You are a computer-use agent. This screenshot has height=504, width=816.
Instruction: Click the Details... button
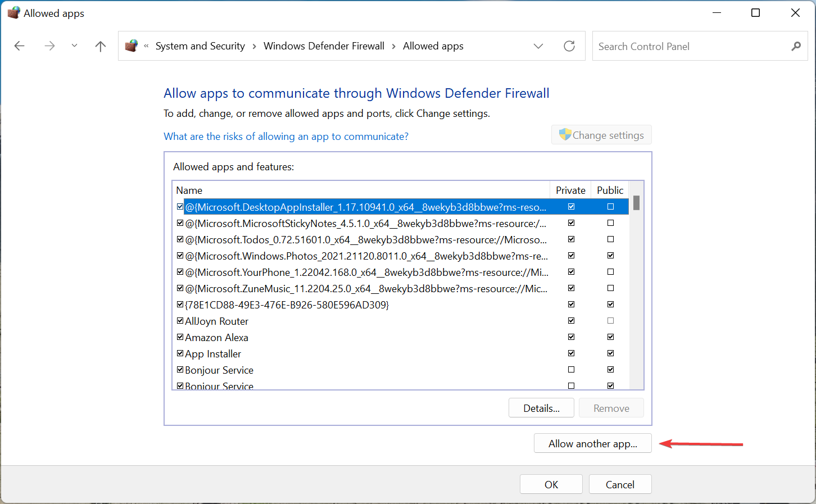pos(541,408)
